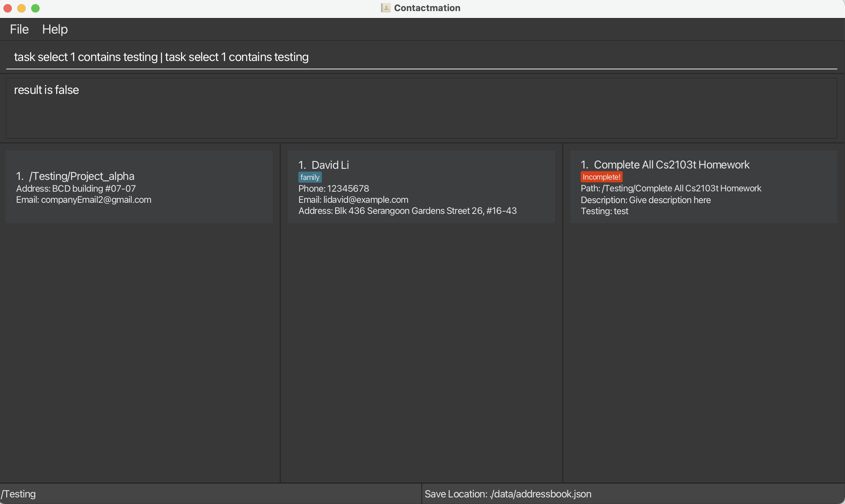
Task: Click the task path /Testing/Complete All Cs2103t Homework
Action: [x=681, y=188]
